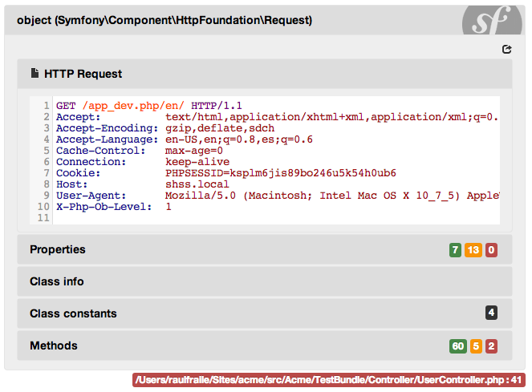Click the UserController.php : 41 file path label
The height and width of the screenshot is (392, 532).
[x=329, y=380]
